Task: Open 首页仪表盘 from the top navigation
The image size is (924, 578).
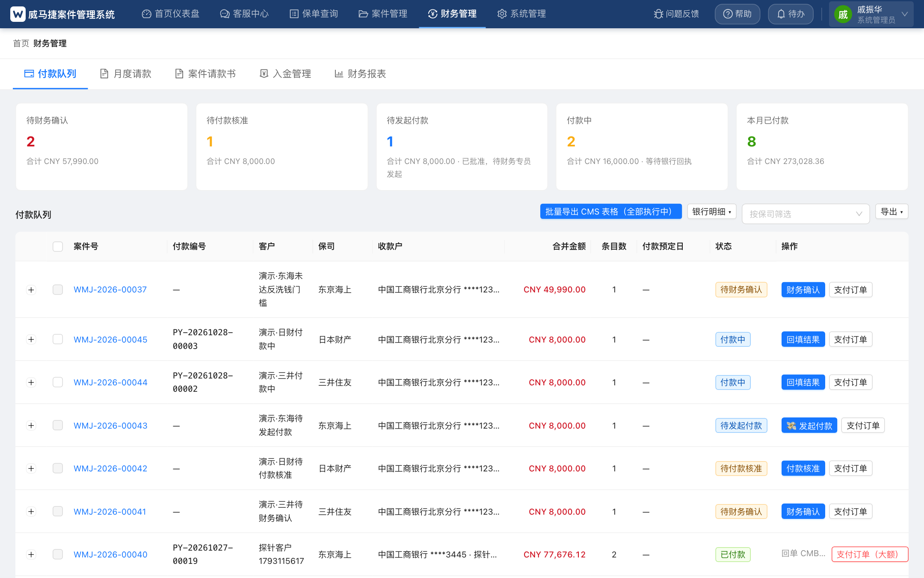Action: (171, 14)
